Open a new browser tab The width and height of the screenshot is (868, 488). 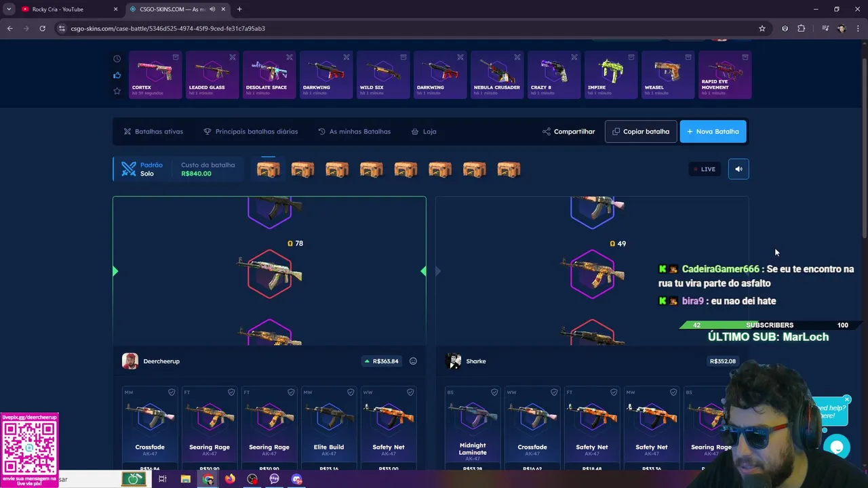(x=239, y=9)
